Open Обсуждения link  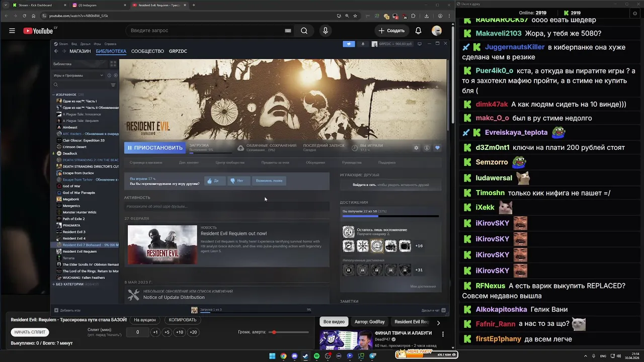pos(315,162)
